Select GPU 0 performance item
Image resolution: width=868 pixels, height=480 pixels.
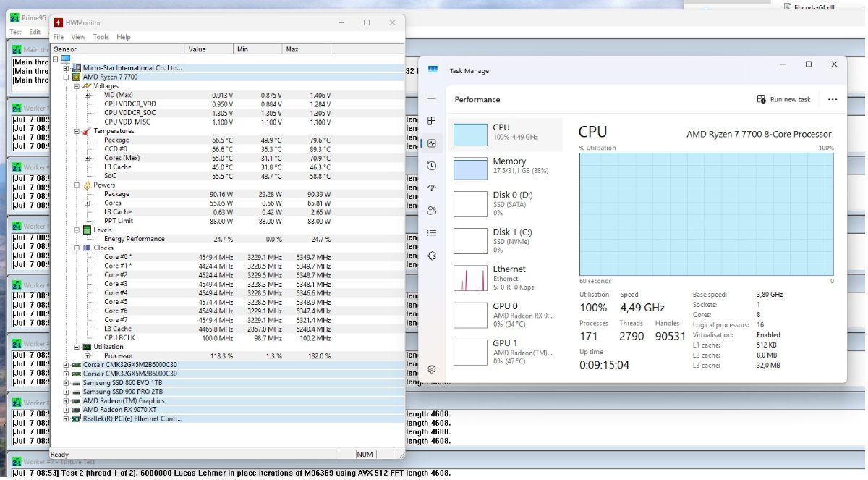506,315
